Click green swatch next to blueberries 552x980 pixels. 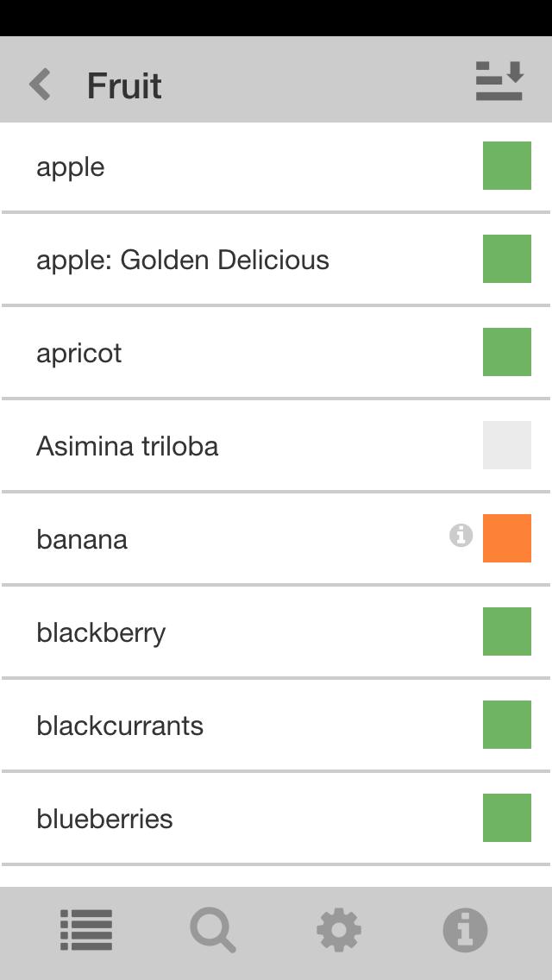(x=506, y=818)
